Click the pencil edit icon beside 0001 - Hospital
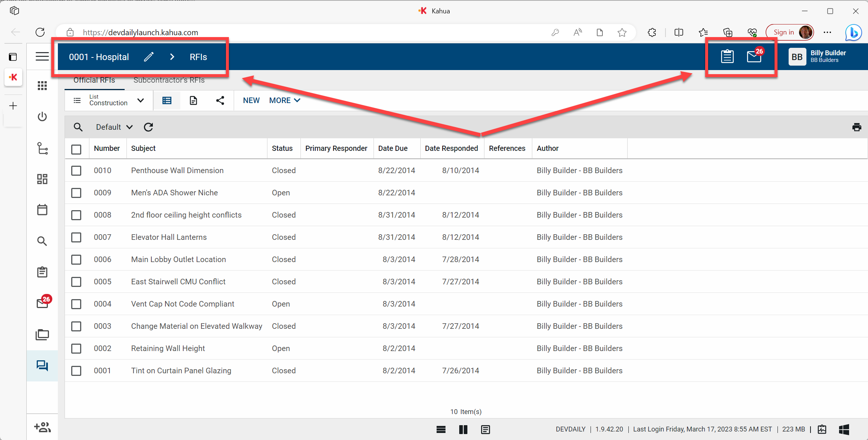The height and width of the screenshot is (440, 868). pos(149,57)
